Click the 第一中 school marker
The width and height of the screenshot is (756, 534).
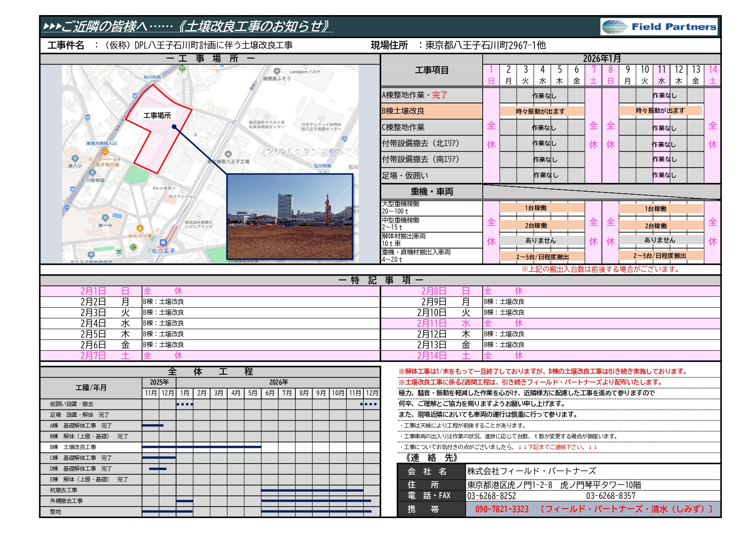pyautogui.click(x=105, y=218)
